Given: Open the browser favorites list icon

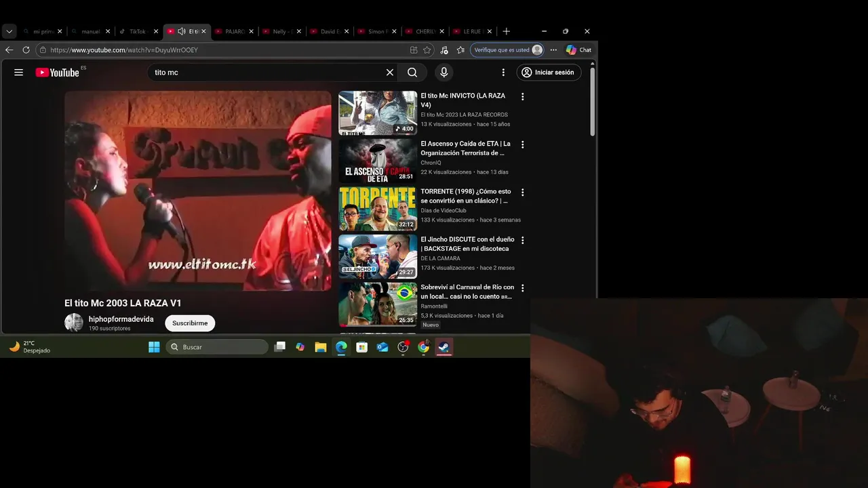Looking at the screenshot, I should [461, 50].
